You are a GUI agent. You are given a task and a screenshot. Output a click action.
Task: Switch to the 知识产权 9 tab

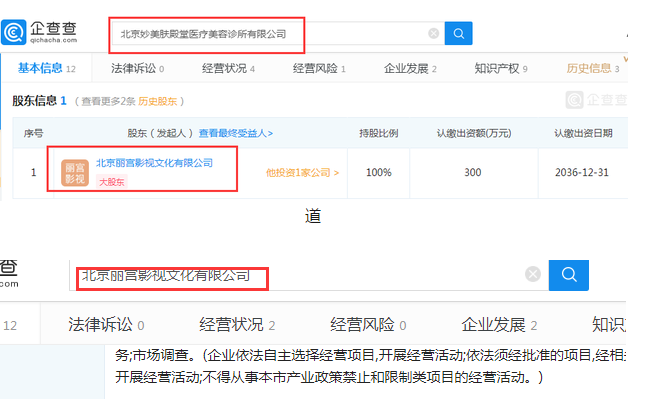coord(501,68)
